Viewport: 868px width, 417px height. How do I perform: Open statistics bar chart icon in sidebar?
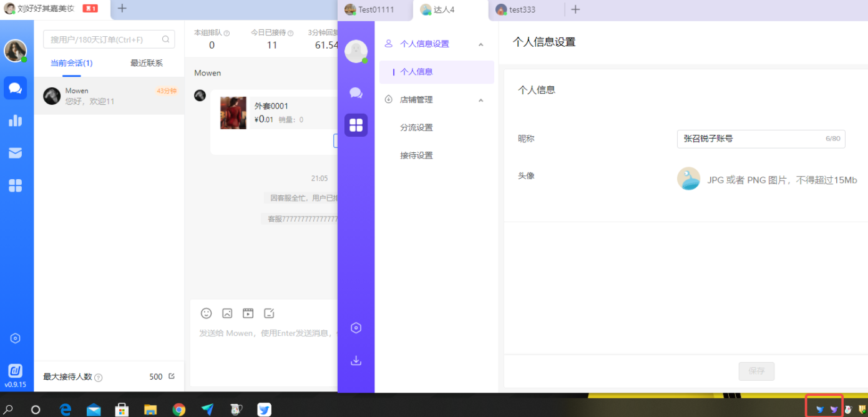pyautogui.click(x=15, y=120)
